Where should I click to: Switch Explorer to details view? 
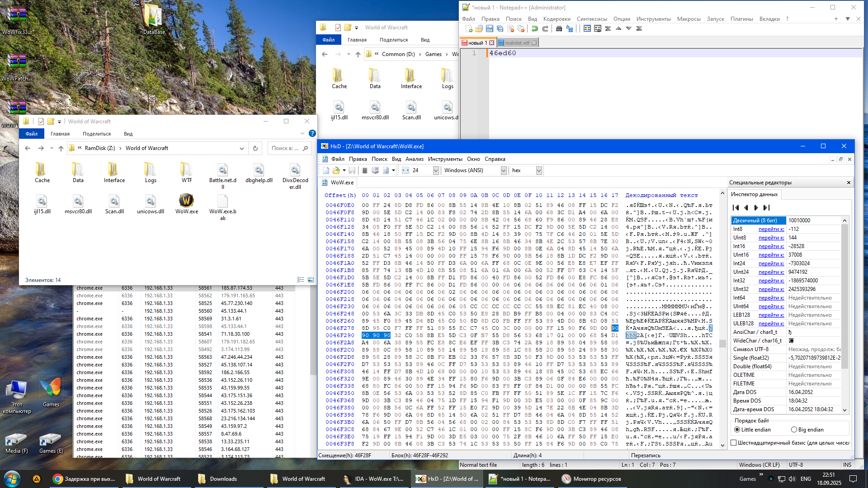coord(301,280)
